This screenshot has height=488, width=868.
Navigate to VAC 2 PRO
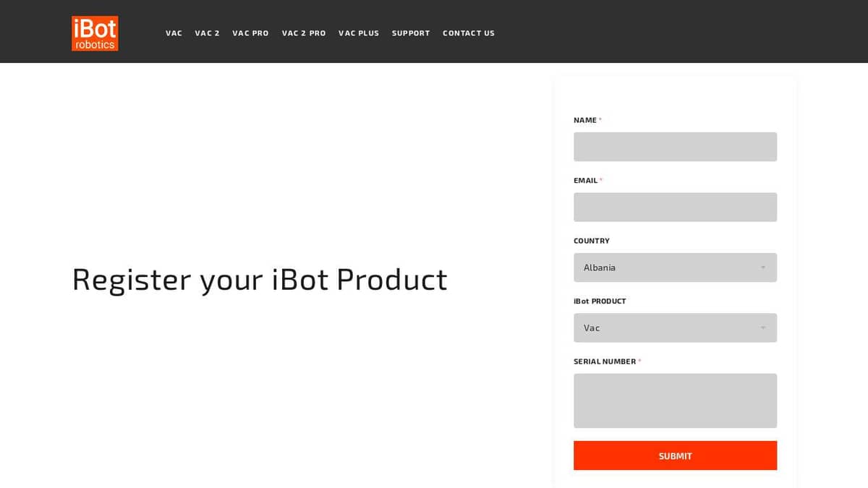coord(304,33)
